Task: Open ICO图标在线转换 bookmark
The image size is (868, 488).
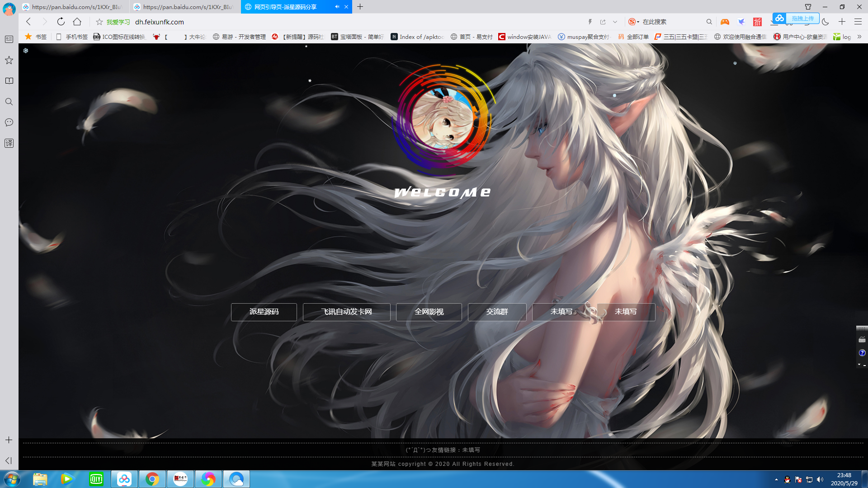Action: [x=119, y=37]
